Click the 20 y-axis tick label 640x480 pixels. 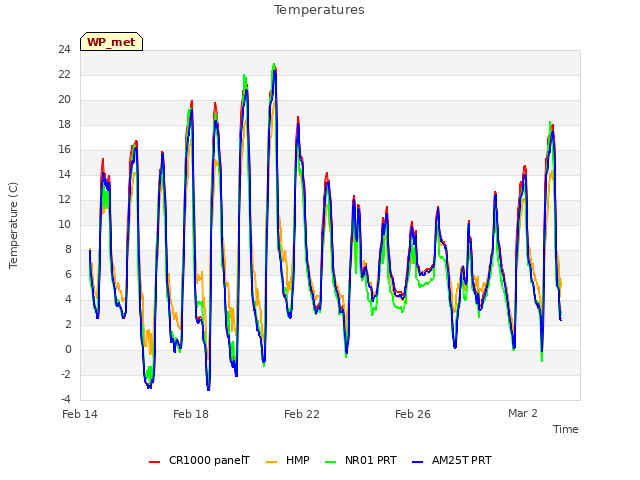click(x=64, y=100)
